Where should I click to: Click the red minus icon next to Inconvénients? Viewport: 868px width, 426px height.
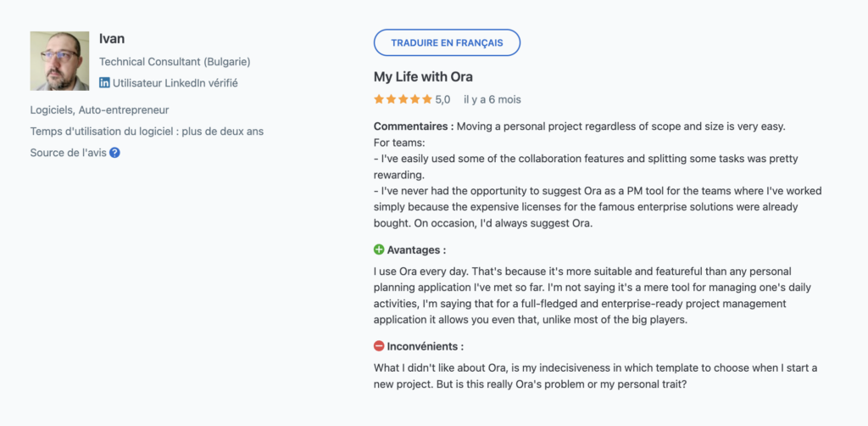pos(379,346)
